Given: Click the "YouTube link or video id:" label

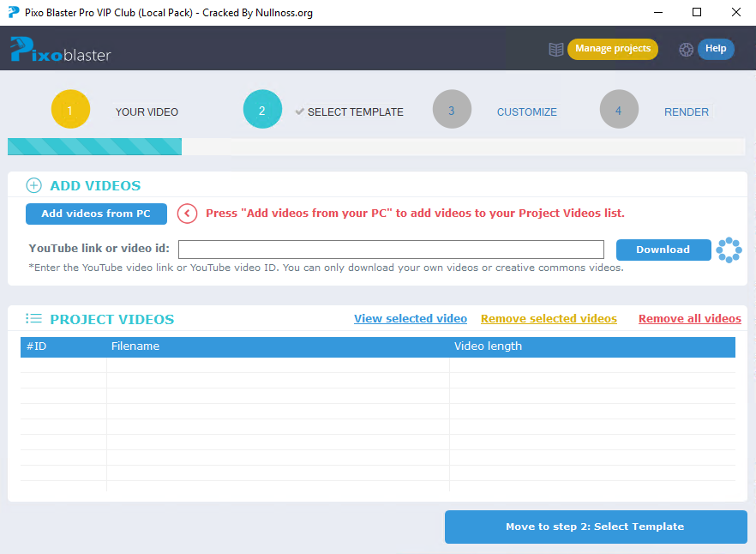Looking at the screenshot, I should tap(99, 248).
